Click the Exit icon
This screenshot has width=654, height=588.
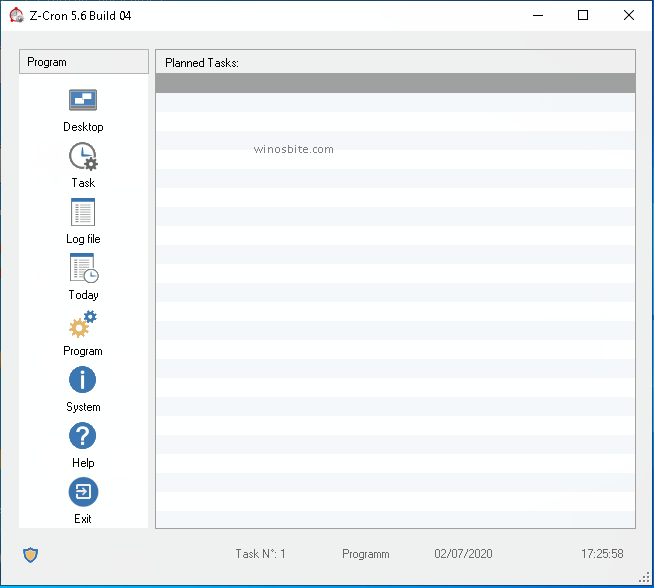(x=83, y=492)
